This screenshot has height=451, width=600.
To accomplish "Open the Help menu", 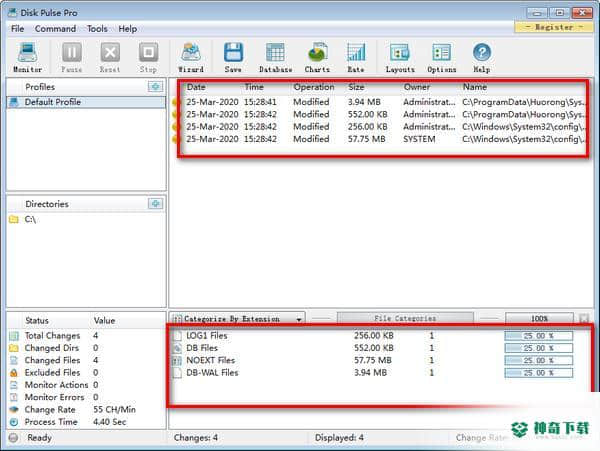I will pos(128,29).
